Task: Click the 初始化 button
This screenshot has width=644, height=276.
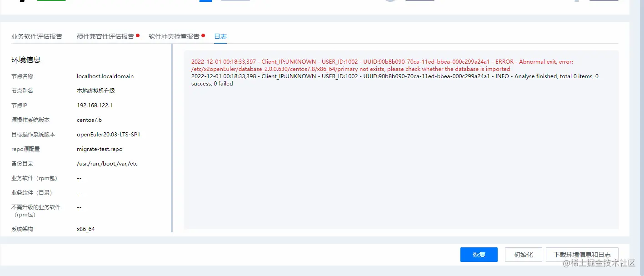Action: 524,255
